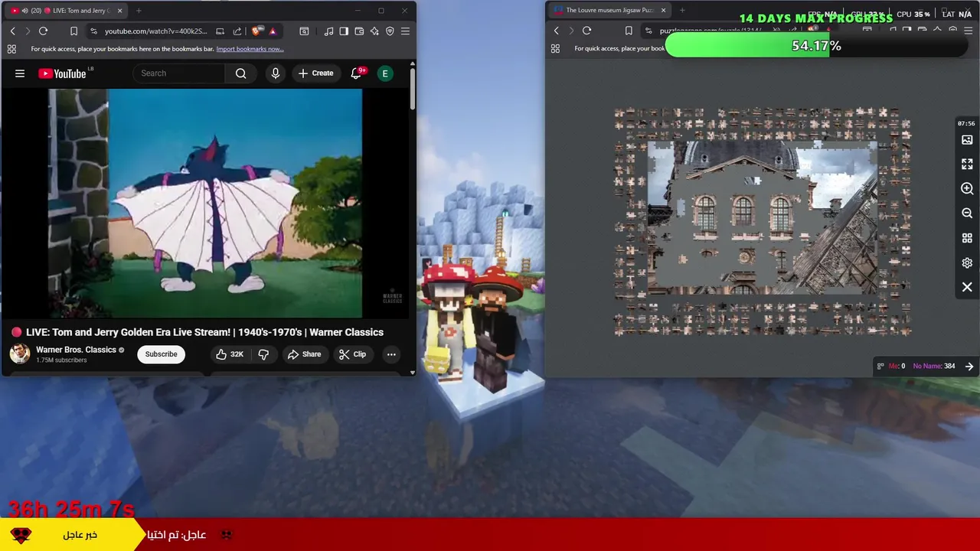The image size is (980, 551).
Task: Click the Clip button under the video
Action: 352,354
